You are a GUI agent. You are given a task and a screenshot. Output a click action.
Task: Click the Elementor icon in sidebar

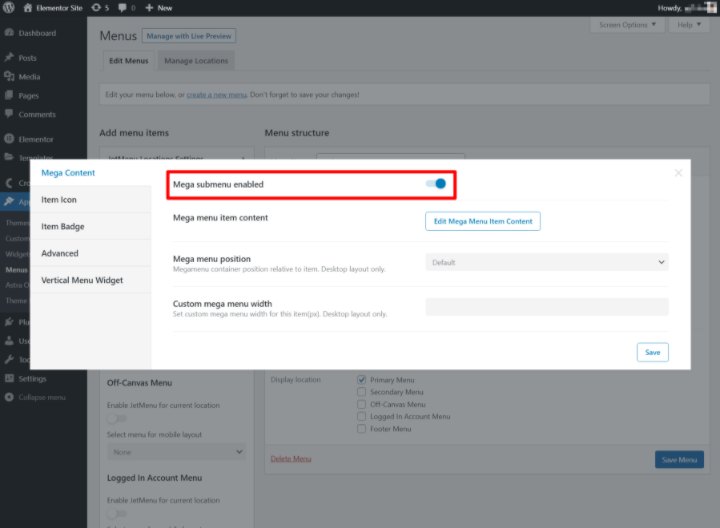point(9,139)
